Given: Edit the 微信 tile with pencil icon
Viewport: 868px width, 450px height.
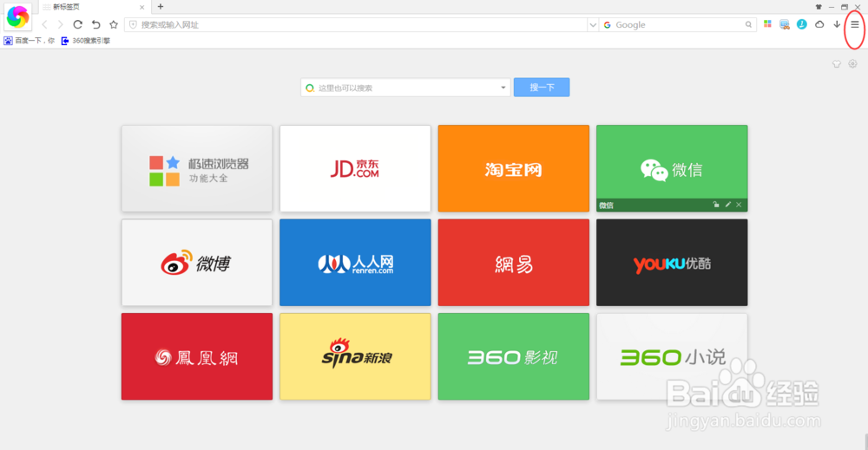Looking at the screenshot, I should (x=728, y=205).
